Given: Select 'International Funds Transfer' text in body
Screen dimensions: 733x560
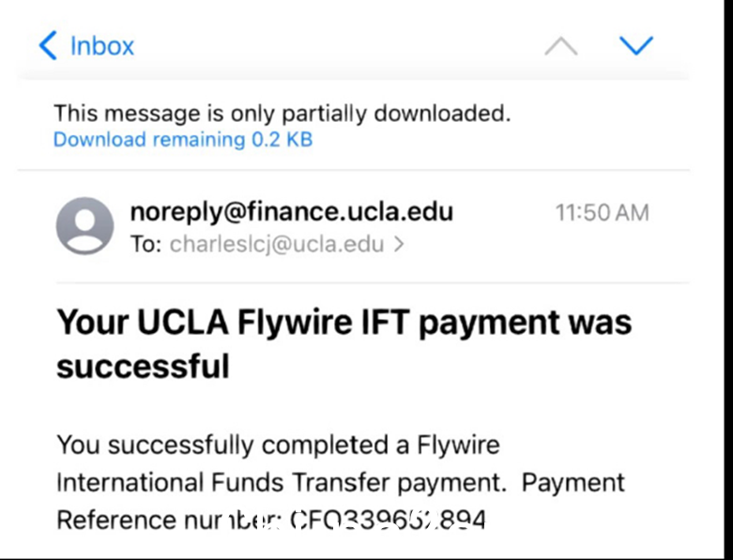Looking at the screenshot, I should pyautogui.click(x=223, y=482).
